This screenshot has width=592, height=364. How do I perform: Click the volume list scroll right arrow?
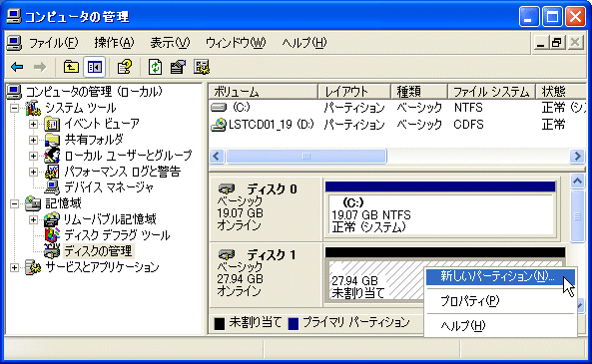point(577,156)
